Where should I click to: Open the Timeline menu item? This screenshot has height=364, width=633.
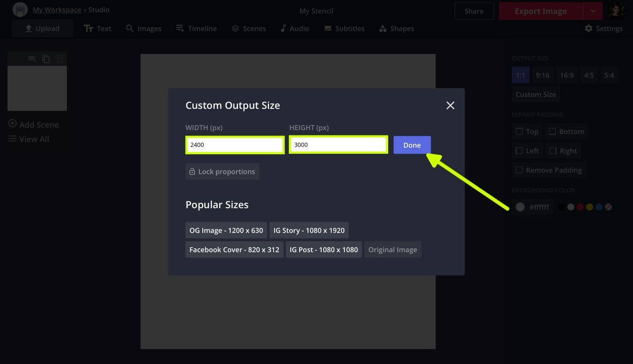point(196,29)
